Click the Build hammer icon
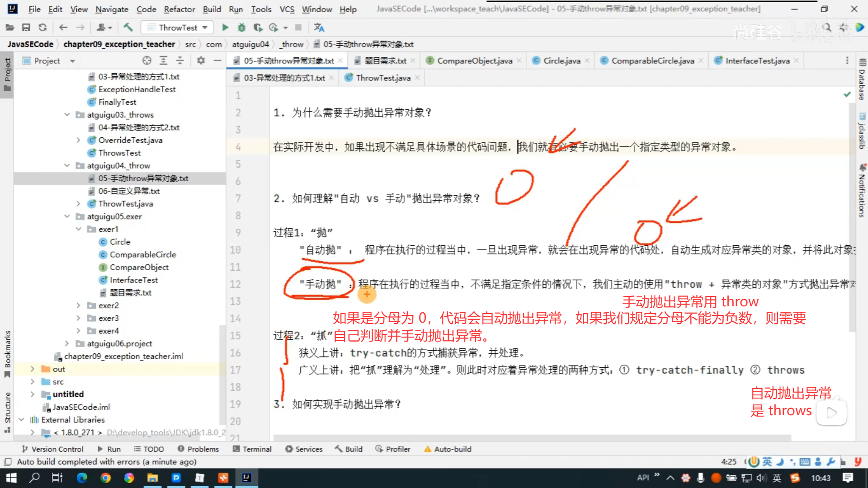The height and width of the screenshot is (488, 868). tap(128, 28)
